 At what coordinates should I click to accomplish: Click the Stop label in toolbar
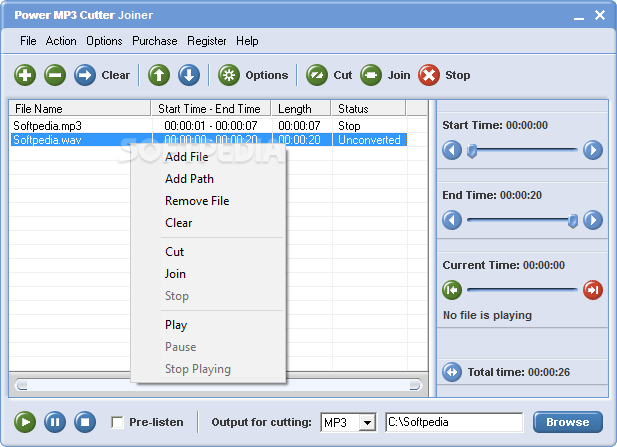point(458,75)
